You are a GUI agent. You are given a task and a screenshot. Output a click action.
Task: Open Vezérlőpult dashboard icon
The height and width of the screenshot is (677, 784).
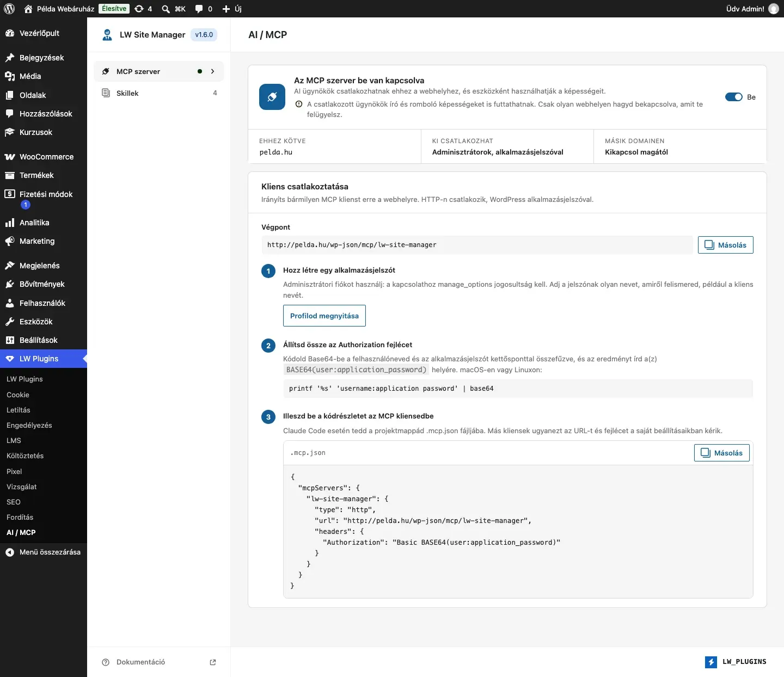click(10, 33)
